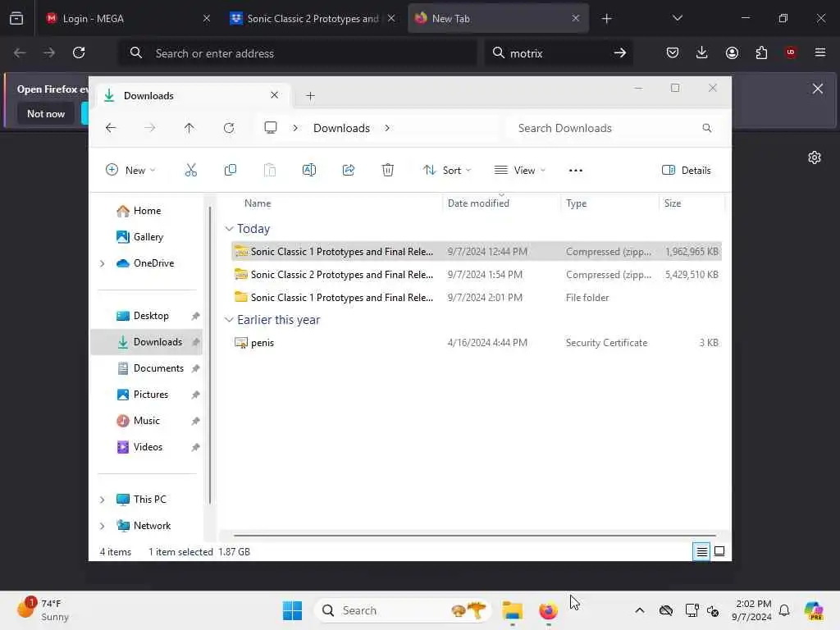Close the Downloads Explorer tab
Viewport: 840px width, 630px height.
click(274, 95)
